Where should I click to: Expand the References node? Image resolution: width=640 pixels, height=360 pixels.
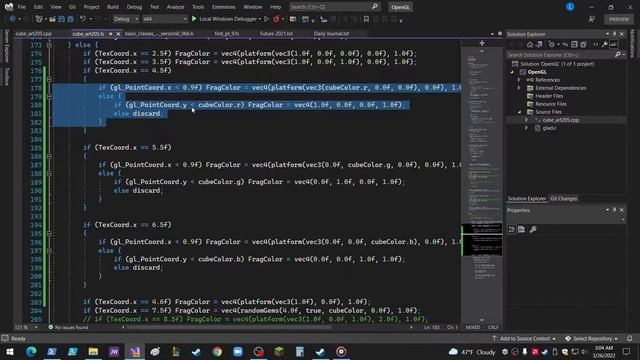(x=519, y=80)
